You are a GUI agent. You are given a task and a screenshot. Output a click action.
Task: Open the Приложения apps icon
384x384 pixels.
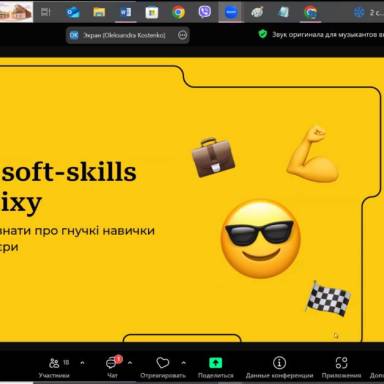point(341,363)
